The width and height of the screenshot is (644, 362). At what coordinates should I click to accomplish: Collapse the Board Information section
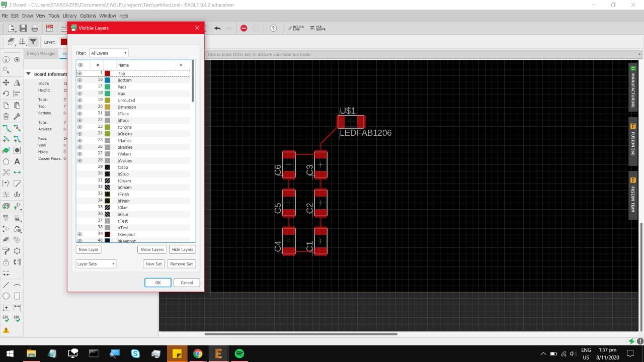[29, 74]
